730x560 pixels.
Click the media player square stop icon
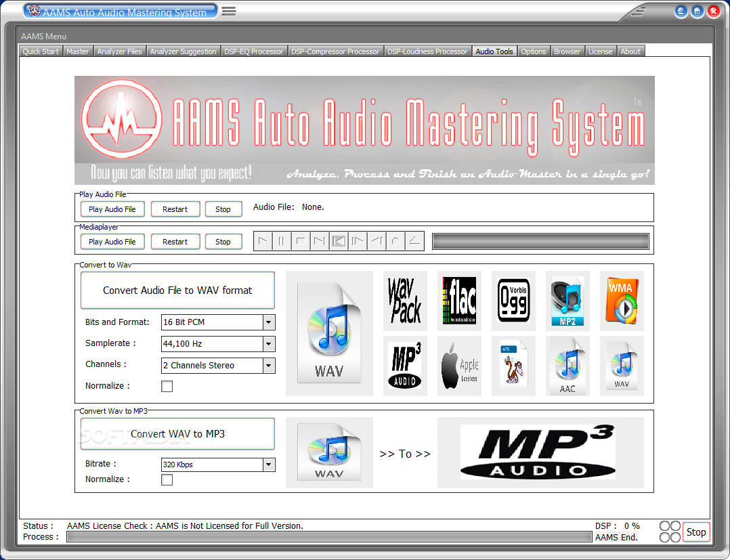tap(301, 241)
